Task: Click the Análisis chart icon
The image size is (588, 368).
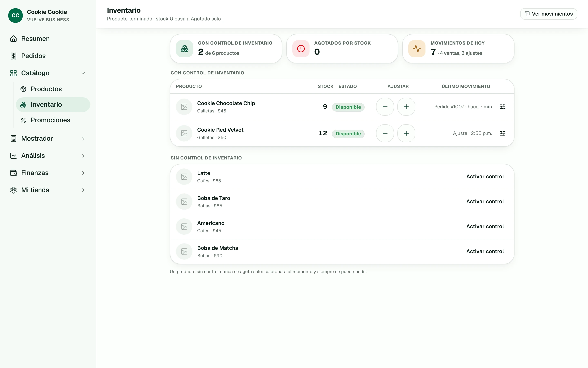Action: pos(13,156)
